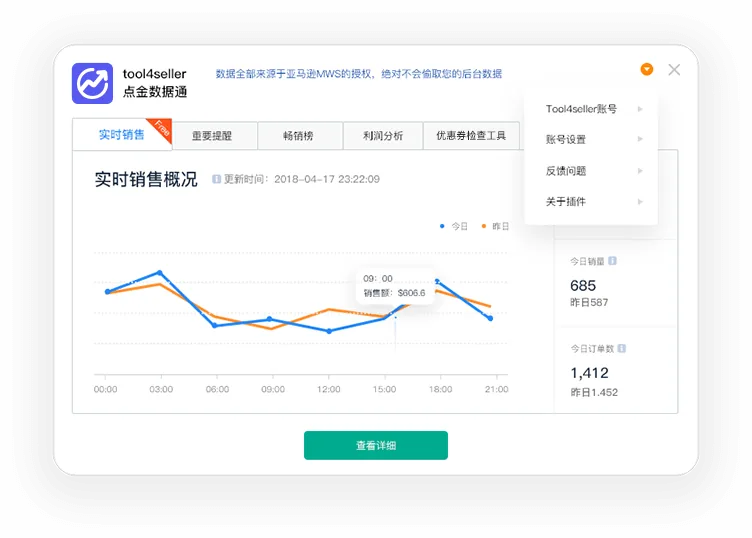Switch to 畅销榜 tab
752x538 pixels.
(298, 136)
